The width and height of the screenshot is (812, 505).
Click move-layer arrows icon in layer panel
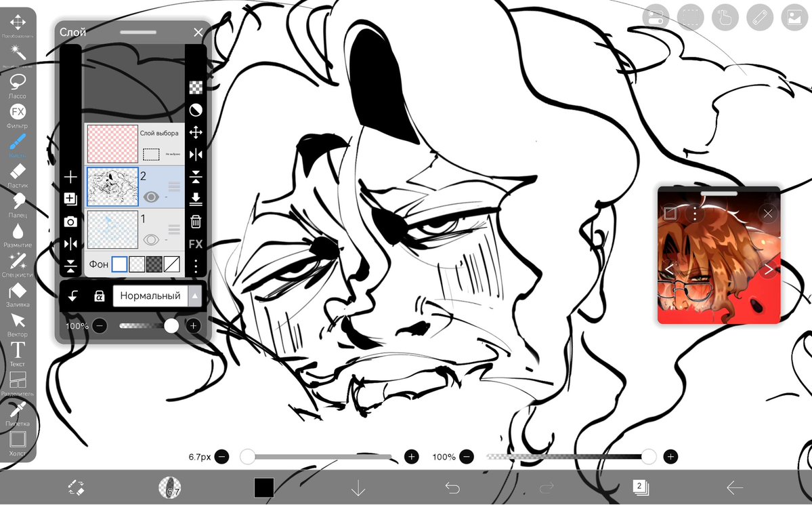pos(196,132)
